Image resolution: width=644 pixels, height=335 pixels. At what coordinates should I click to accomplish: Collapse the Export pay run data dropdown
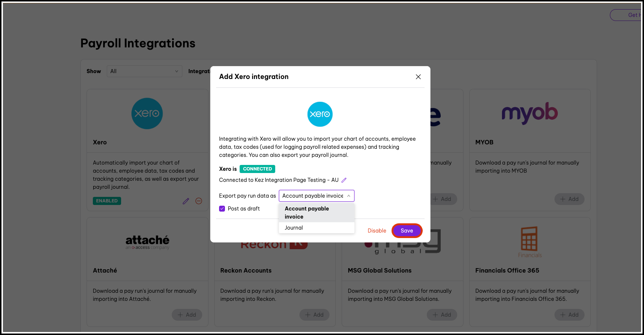click(348, 196)
